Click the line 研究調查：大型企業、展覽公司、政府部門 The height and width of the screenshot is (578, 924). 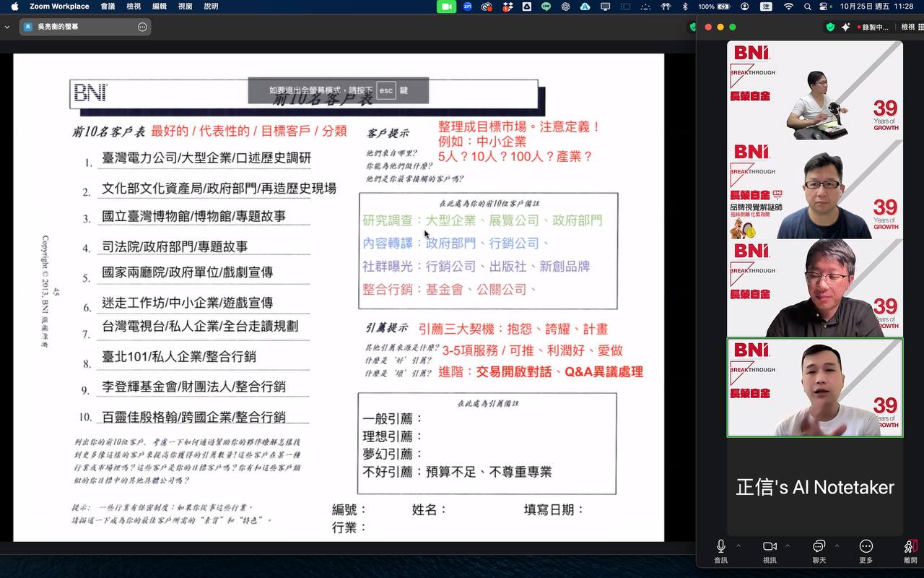pyautogui.click(x=482, y=220)
